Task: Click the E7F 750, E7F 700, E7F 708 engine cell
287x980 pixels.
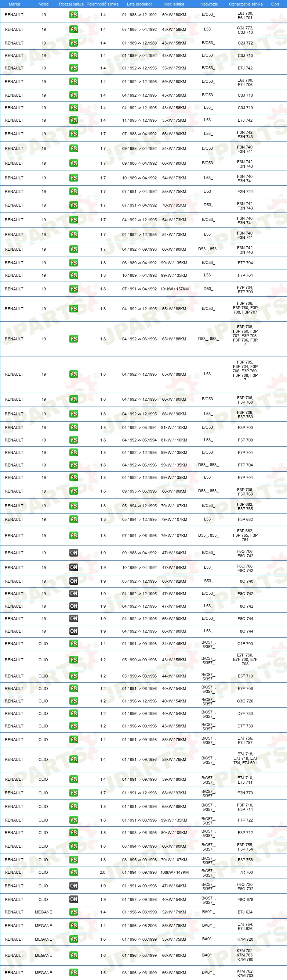Action: (245, 660)
